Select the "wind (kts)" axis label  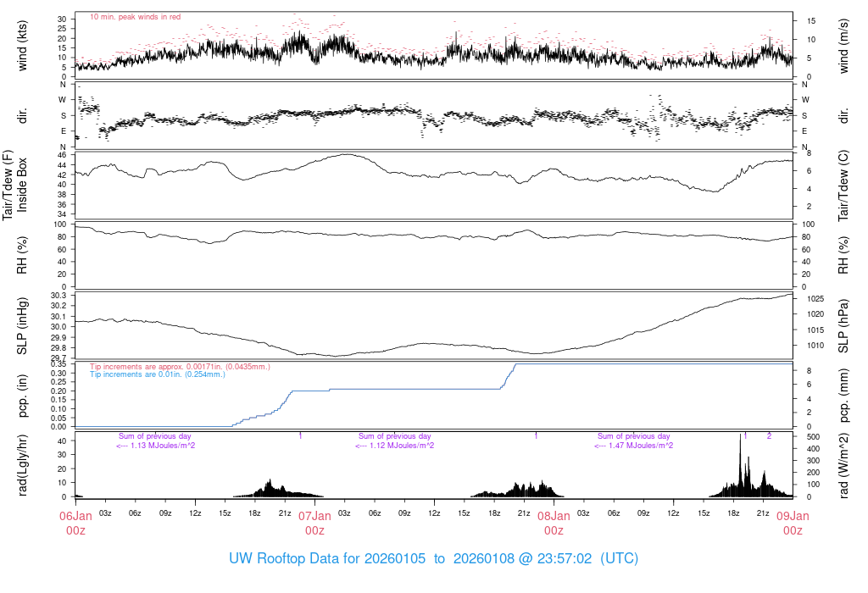(22, 46)
